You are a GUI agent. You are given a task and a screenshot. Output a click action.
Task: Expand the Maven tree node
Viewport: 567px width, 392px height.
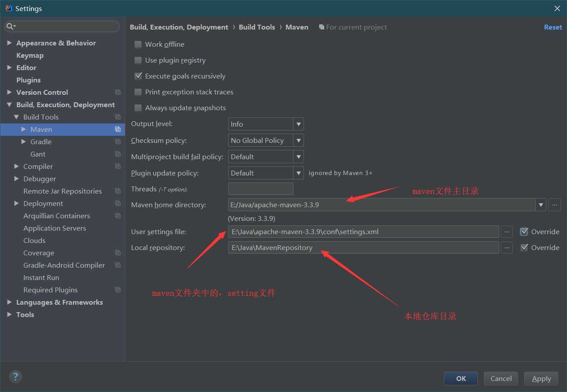[x=23, y=129]
